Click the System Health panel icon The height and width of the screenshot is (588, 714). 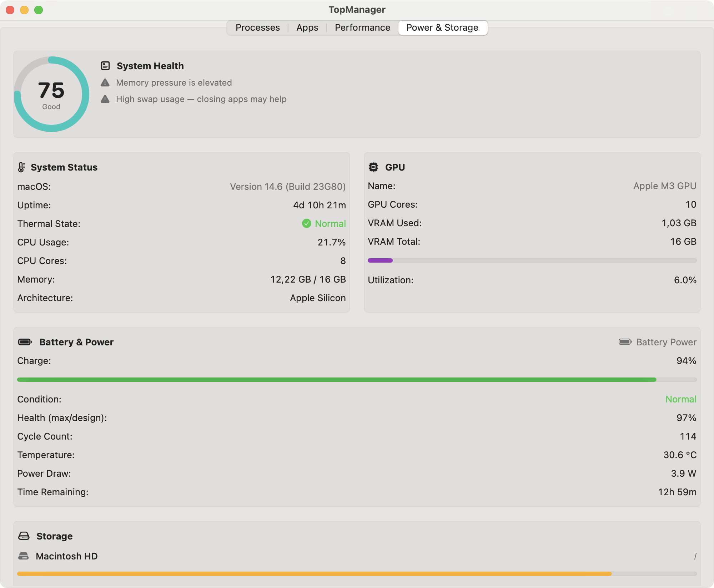click(x=105, y=66)
